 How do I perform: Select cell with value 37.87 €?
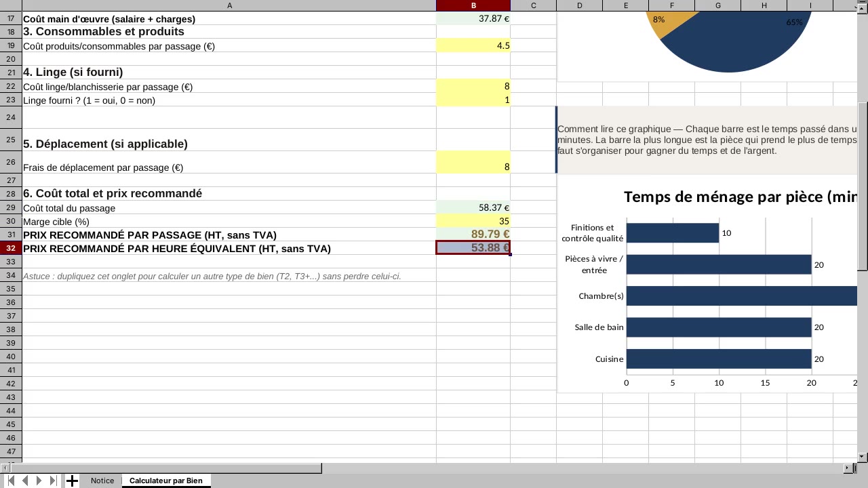pos(473,18)
